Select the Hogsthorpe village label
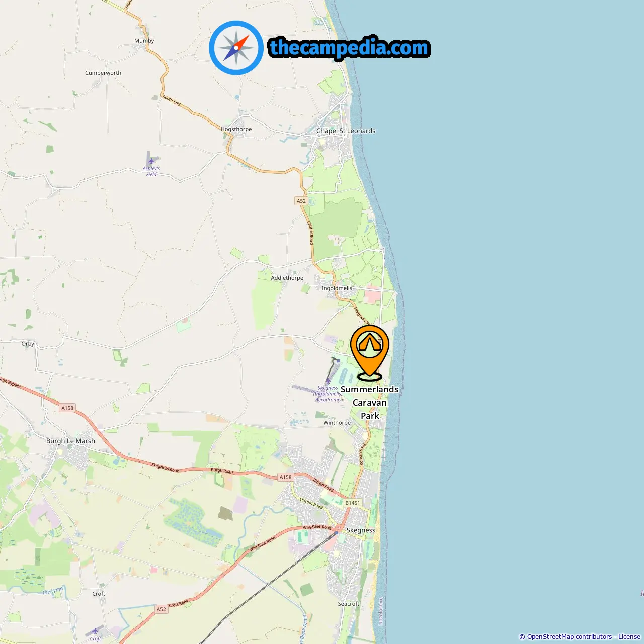Viewport: 644px width, 644px height. click(x=236, y=129)
